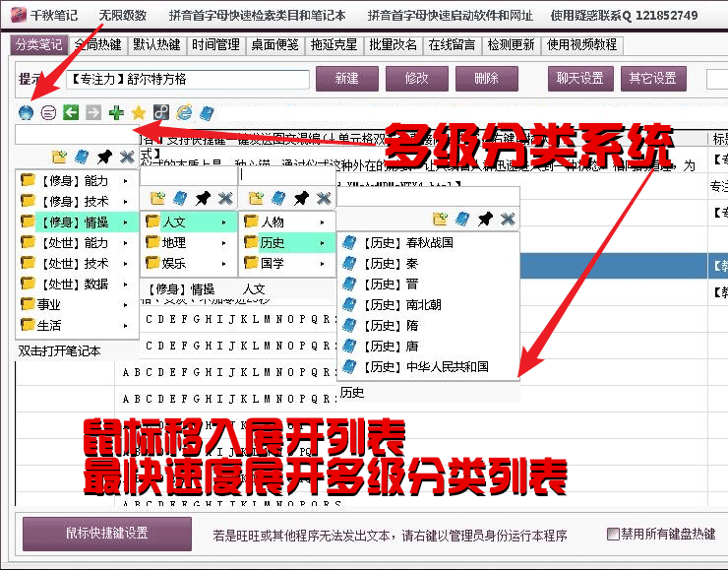
Task: Close the panel above 人物 list
Action: (324, 198)
